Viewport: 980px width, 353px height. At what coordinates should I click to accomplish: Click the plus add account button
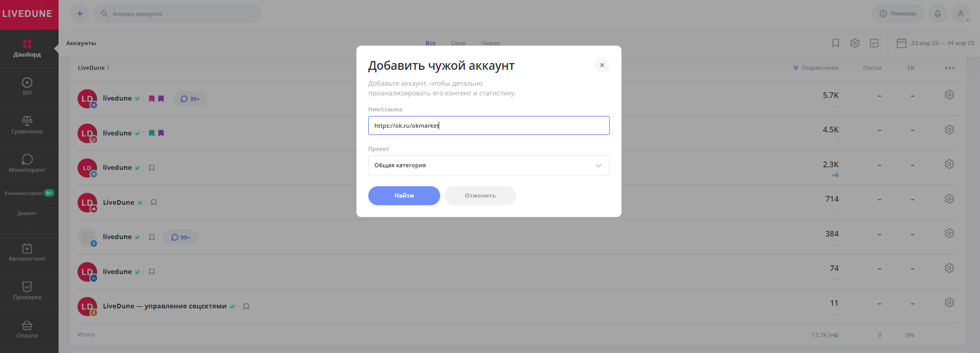pos(80,14)
